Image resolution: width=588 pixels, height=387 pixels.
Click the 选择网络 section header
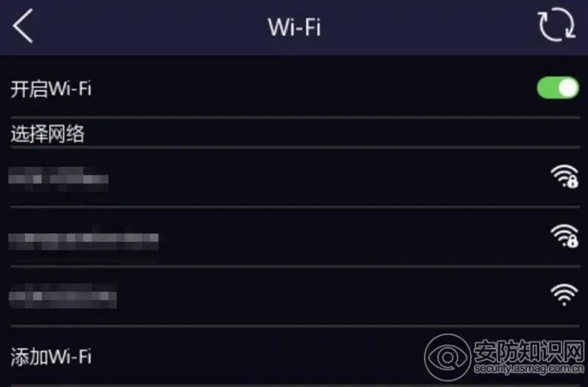(x=47, y=134)
